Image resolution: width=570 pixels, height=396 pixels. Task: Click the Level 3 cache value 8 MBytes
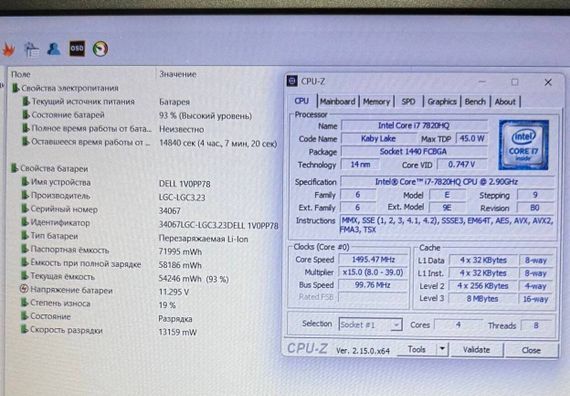click(483, 299)
